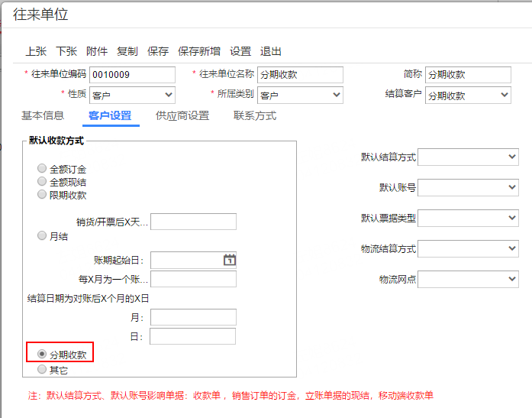
Task: Select 全额订金 payment option
Action: (42, 168)
